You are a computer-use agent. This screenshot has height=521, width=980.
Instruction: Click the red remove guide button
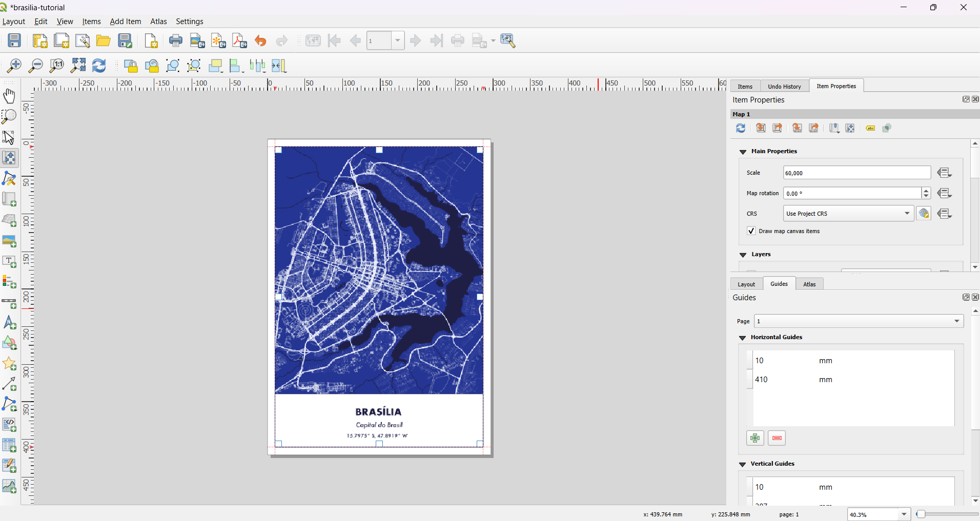click(x=777, y=438)
